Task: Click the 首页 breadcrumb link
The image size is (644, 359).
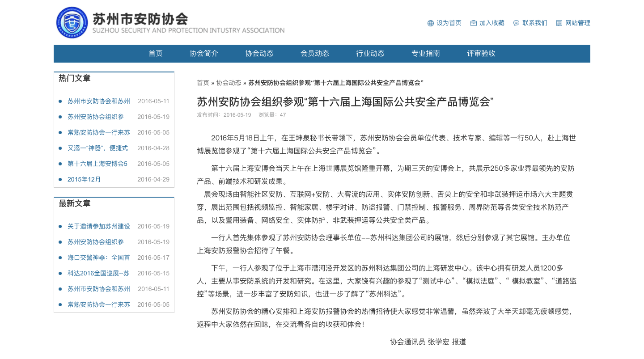Action: click(203, 83)
